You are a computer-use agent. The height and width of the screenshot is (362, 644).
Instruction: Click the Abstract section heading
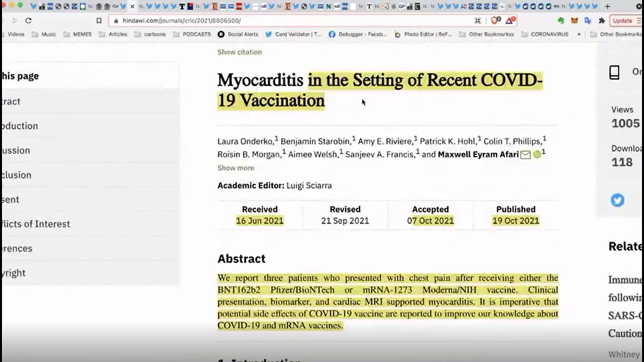click(242, 259)
